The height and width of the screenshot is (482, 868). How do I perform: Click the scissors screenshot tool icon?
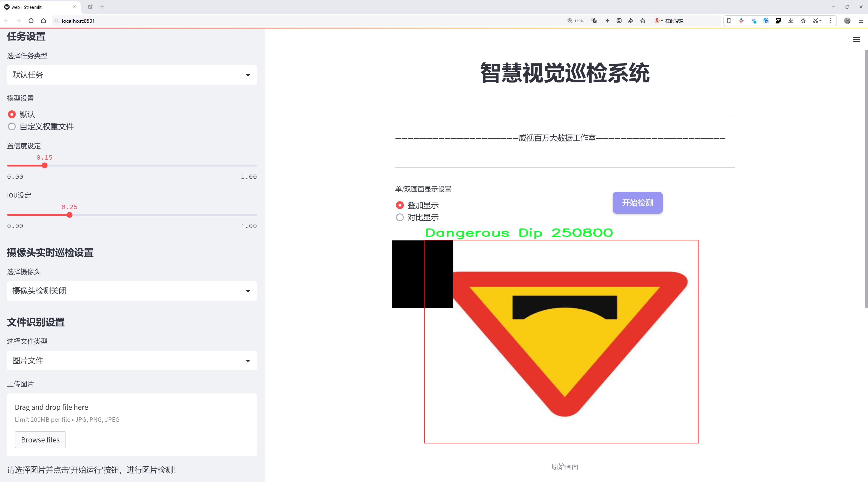point(815,21)
